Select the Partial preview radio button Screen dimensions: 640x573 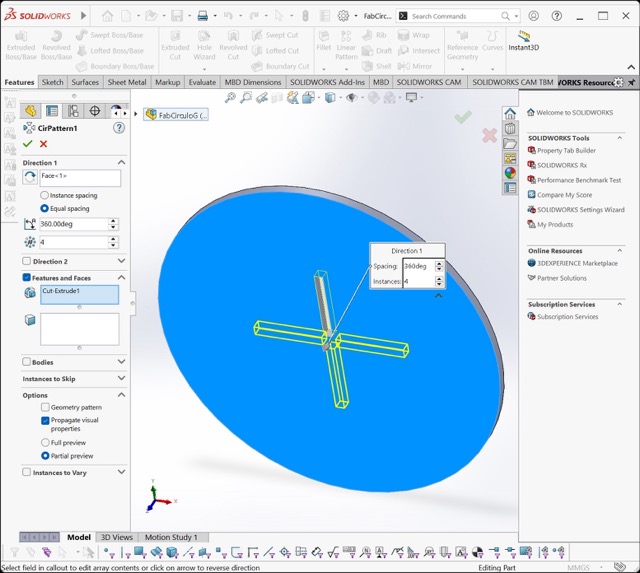coord(45,455)
